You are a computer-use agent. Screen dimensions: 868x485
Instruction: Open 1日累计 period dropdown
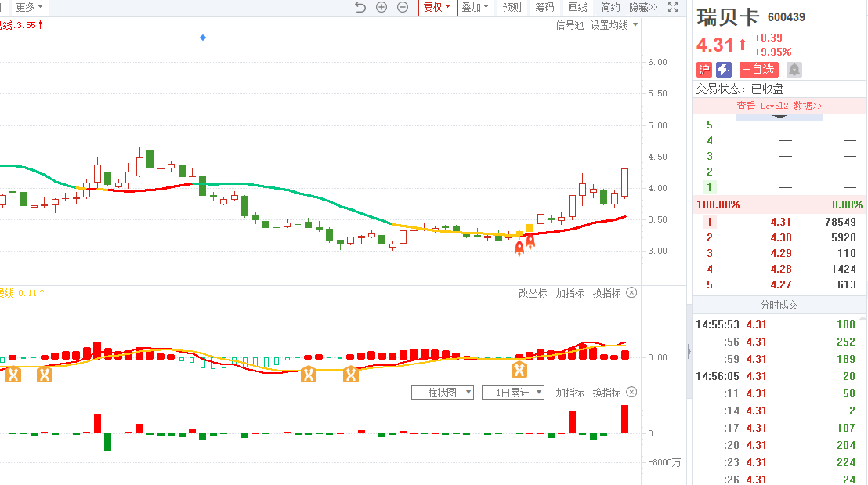pos(513,393)
